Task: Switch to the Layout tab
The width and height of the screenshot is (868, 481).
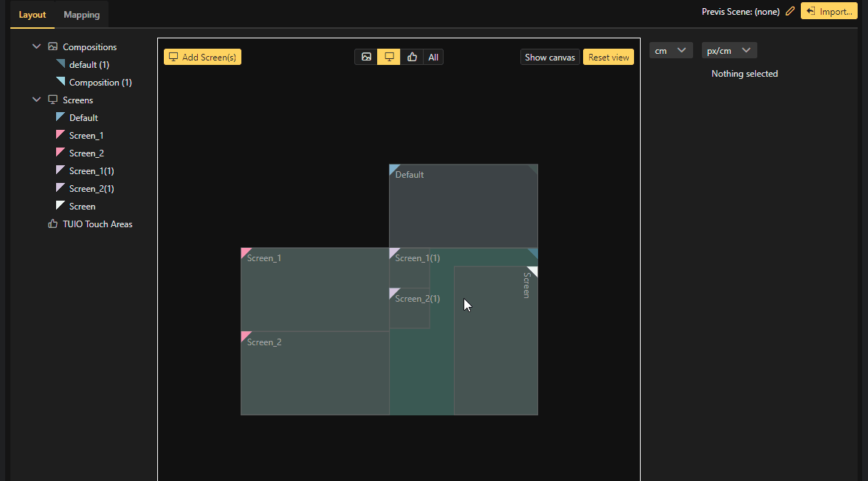Action: pyautogui.click(x=32, y=15)
